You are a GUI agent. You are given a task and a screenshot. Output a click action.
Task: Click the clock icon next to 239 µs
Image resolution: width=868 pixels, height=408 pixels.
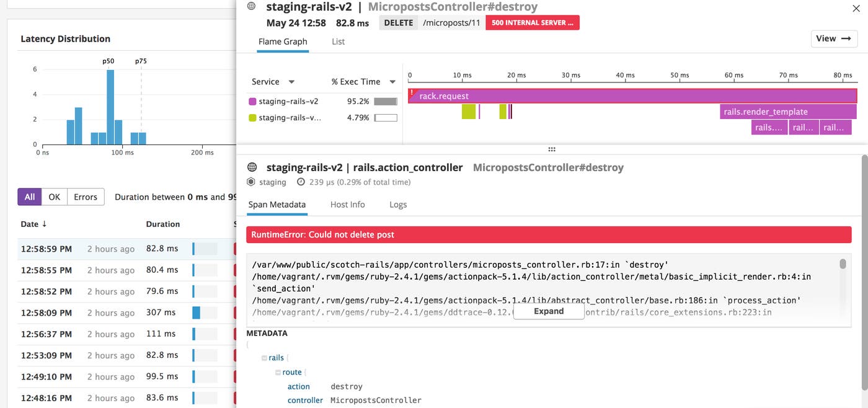point(300,182)
